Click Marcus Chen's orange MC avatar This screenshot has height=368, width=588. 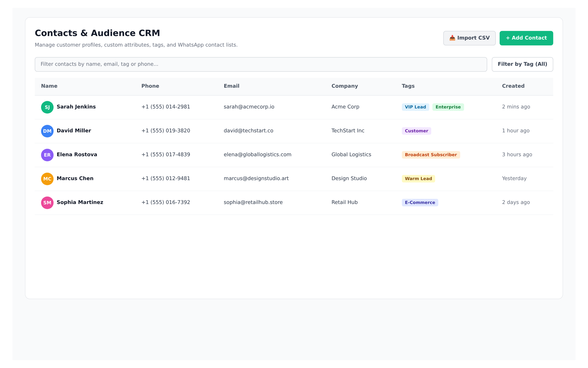(47, 179)
